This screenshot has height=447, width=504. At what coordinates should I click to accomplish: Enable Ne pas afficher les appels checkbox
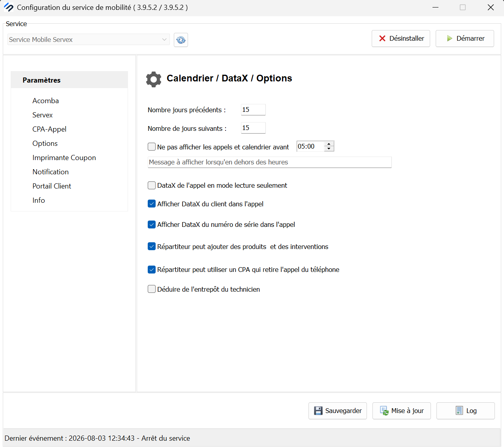tap(152, 147)
